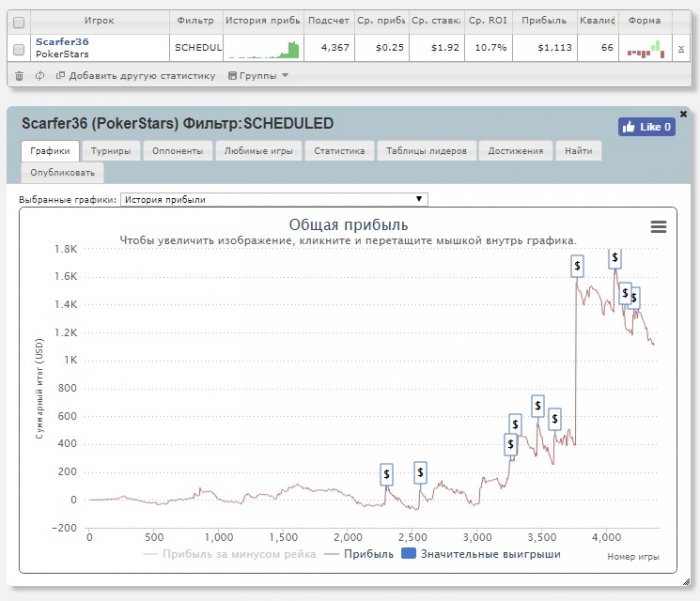The image size is (700, 601).
Task: Toggle Прибыль за минусом рейка legend series
Action: [x=229, y=554]
